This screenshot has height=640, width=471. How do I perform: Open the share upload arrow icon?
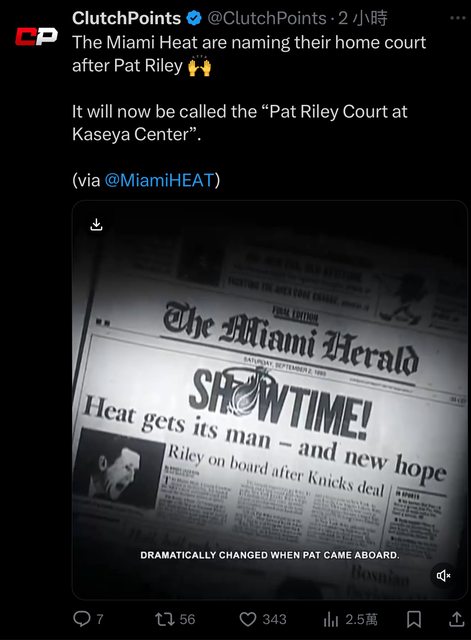coord(456,619)
